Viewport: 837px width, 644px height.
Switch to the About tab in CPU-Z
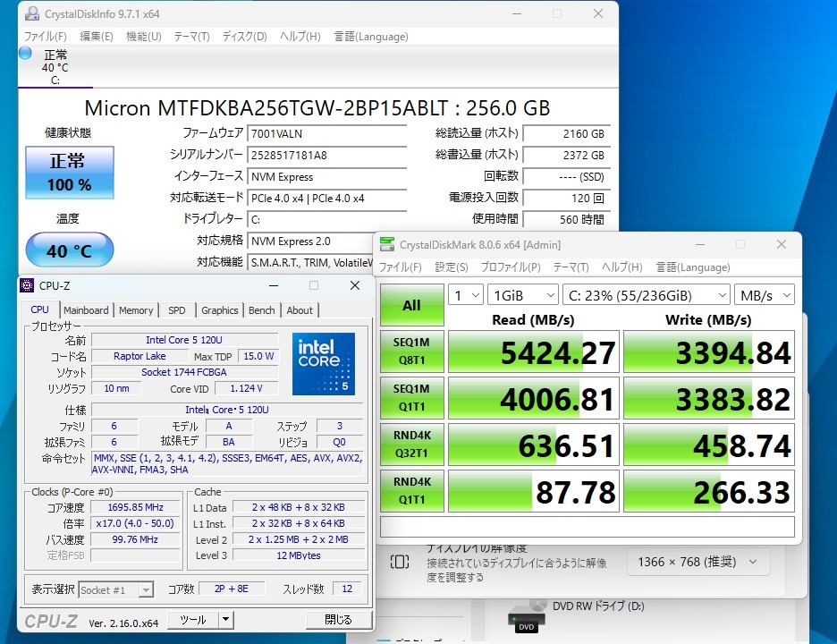pyautogui.click(x=300, y=310)
